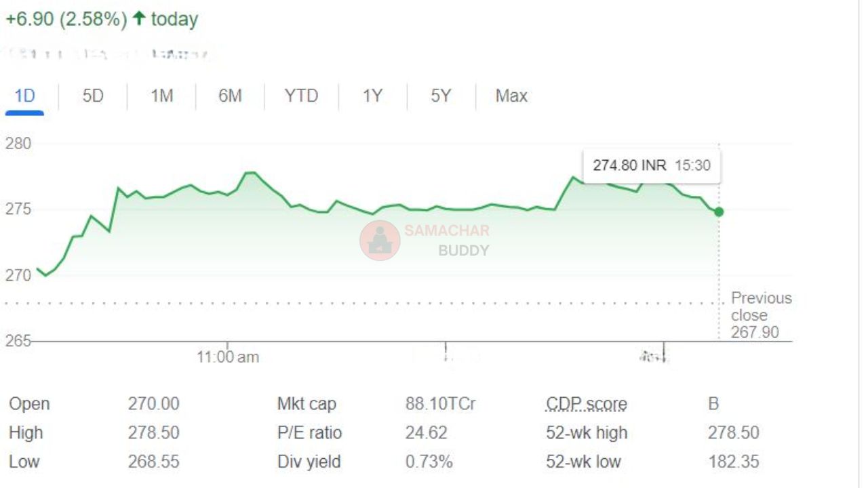The height and width of the screenshot is (488, 868).
Task: Click the P/E ratio label
Action: [309, 432]
